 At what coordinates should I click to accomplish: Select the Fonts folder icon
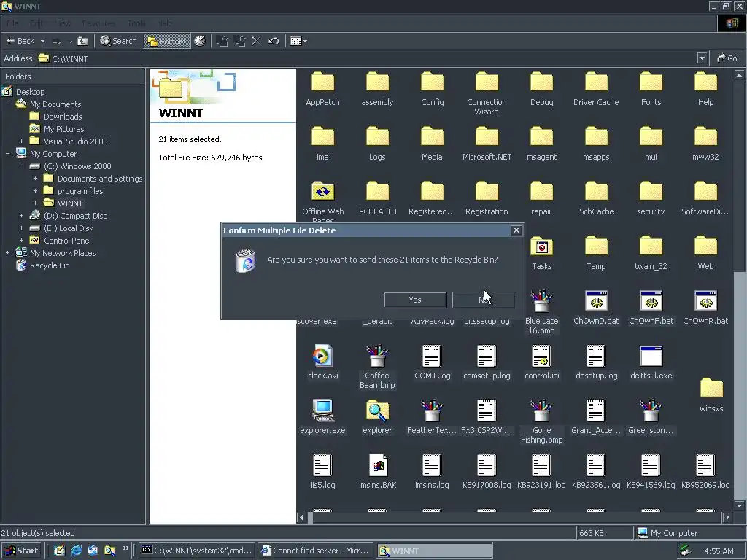[x=651, y=82]
